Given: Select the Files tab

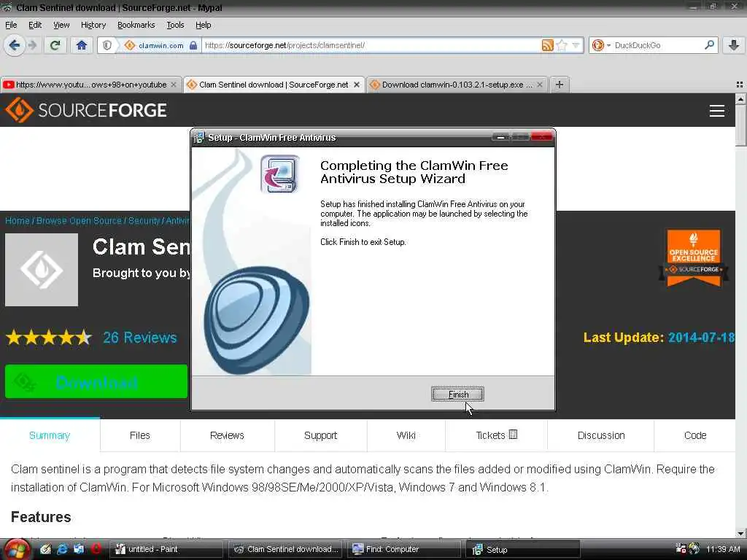Looking at the screenshot, I should coord(139,435).
